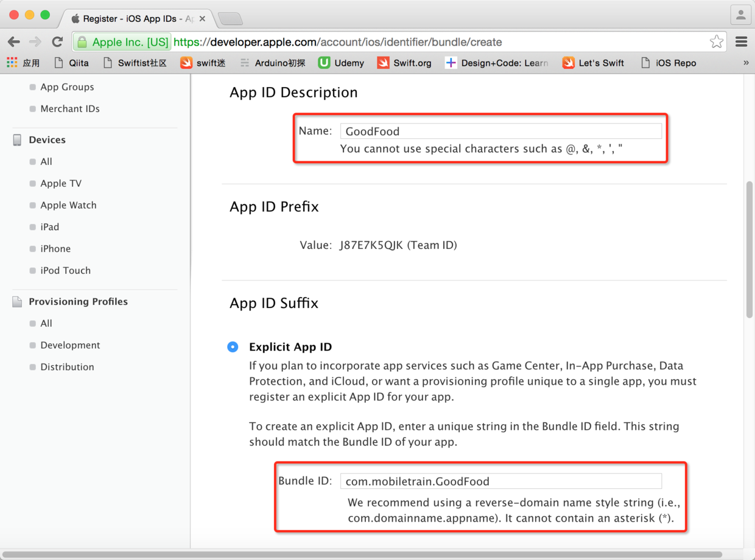Screen dimensions: 755x560
Task: Open App Groups in the sidebar
Action: [x=67, y=87]
